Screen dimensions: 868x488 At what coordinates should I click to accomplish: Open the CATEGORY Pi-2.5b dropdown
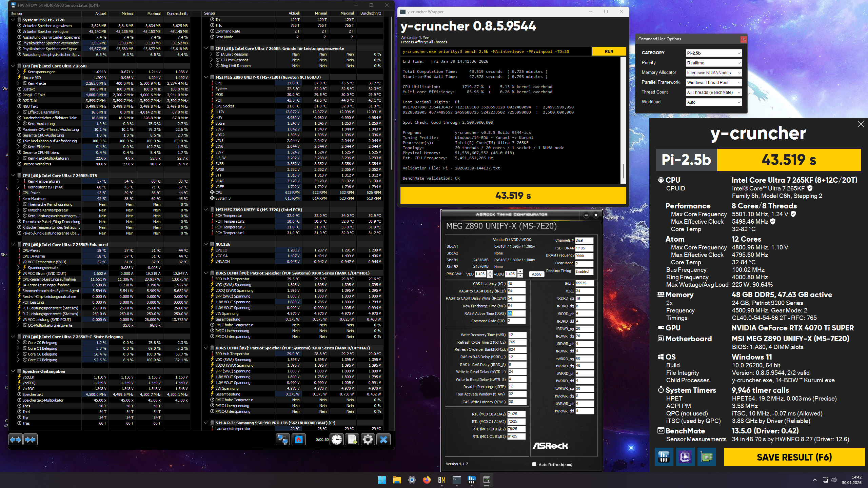[713, 53]
